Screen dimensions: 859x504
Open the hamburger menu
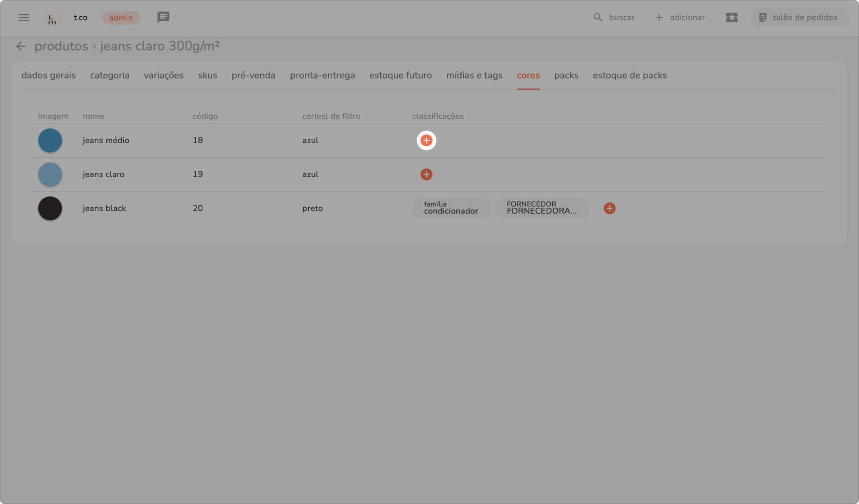pyautogui.click(x=24, y=17)
